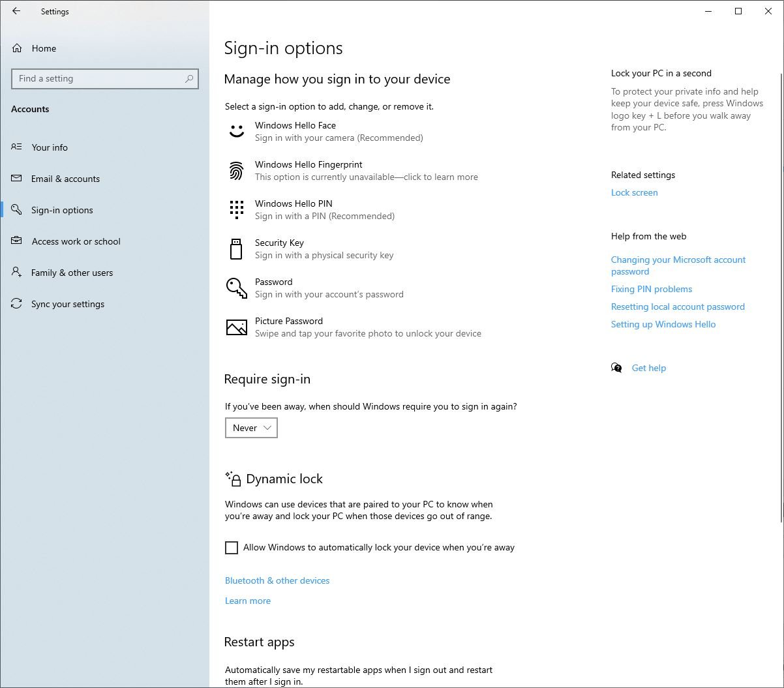Click the Accounts heading in the sidebar

(30, 109)
